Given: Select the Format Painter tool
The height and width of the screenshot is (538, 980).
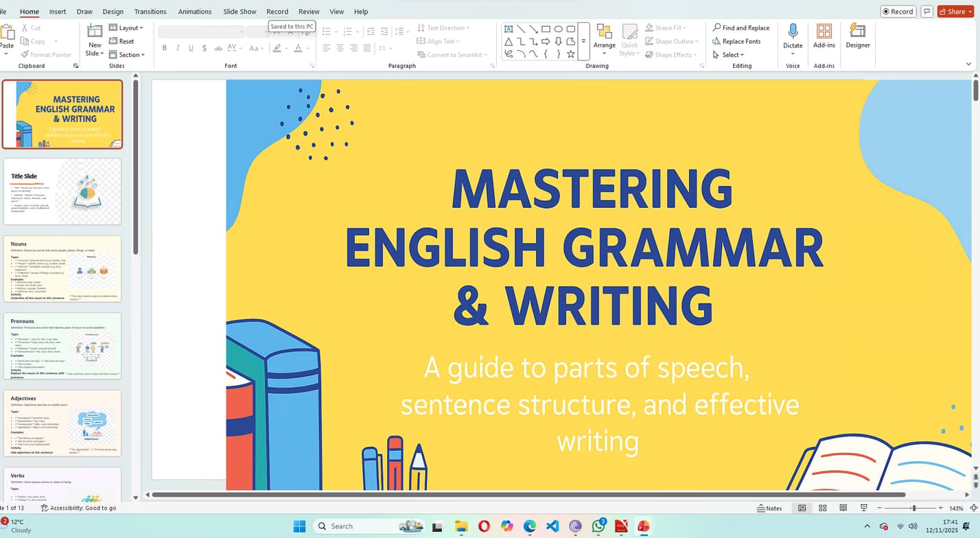Looking at the screenshot, I should pos(47,54).
